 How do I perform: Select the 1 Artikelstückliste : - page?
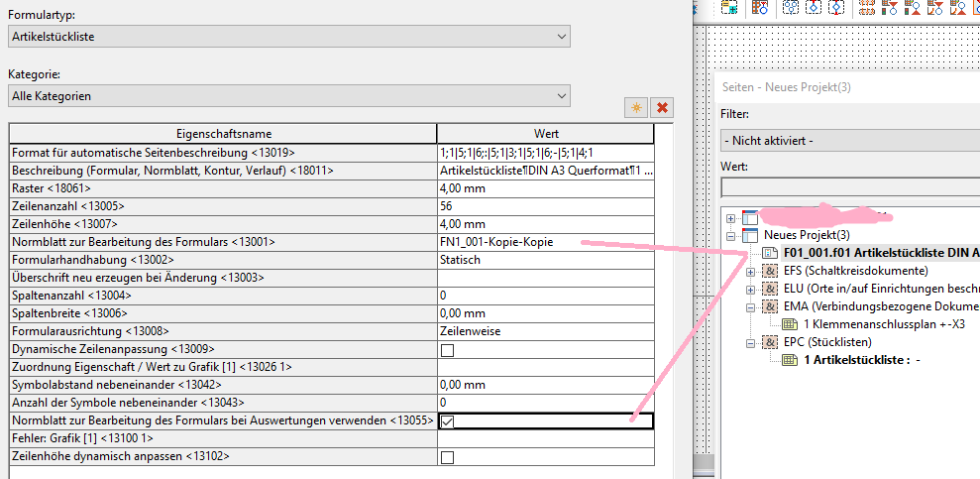(862, 360)
